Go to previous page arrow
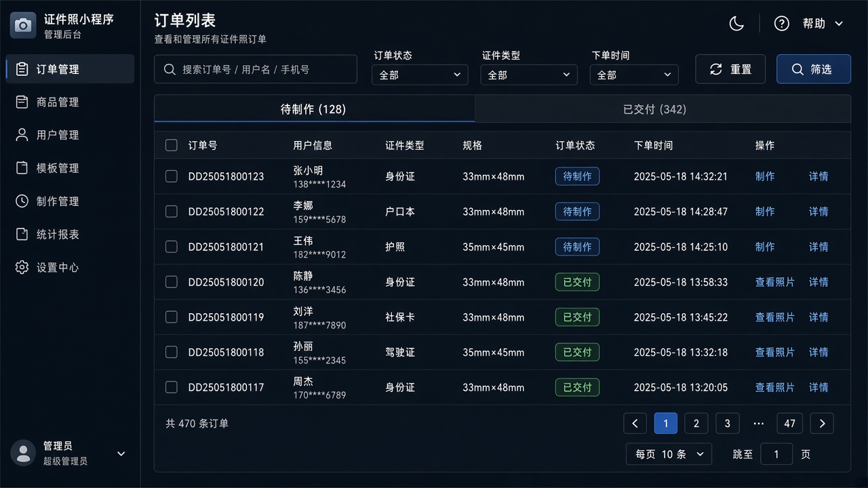The image size is (868, 488). pyautogui.click(x=635, y=424)
